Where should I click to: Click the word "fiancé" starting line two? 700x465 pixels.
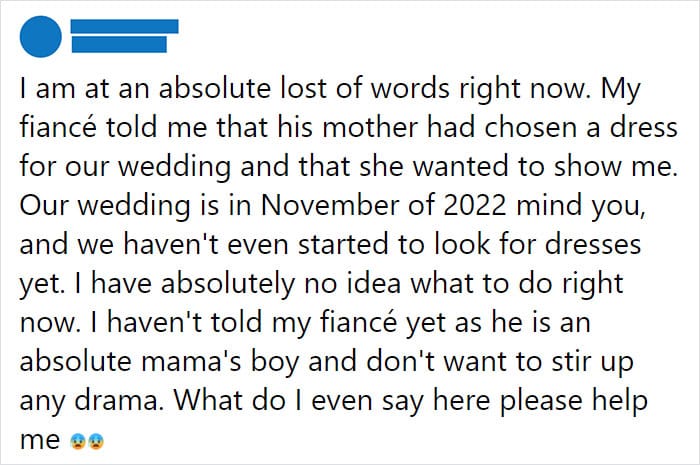point(58,127)
